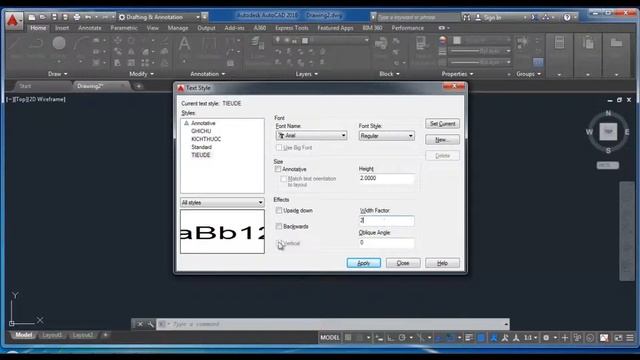
Task: Click the New... style button
Action: pos(442,140)
